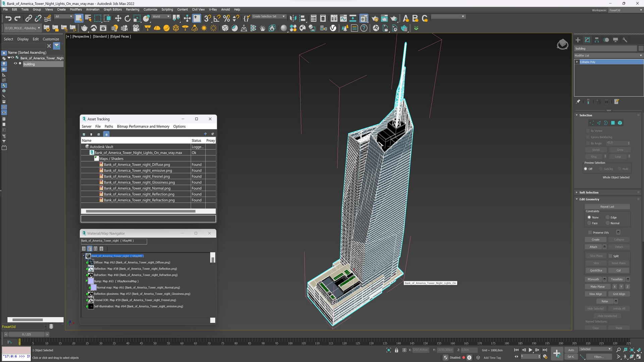Click the Redo arrow icon
Viewport: 644px width, 362px height.
(x=17, y=18)
